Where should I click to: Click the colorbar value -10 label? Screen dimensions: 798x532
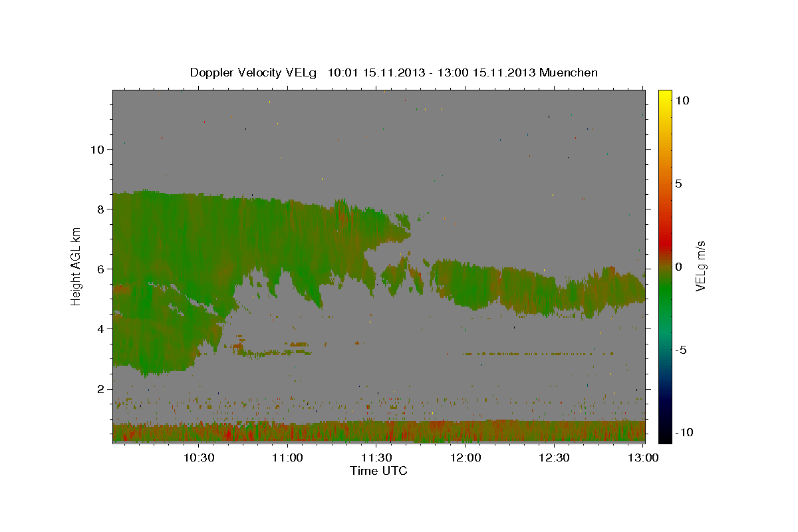point(684,433)
